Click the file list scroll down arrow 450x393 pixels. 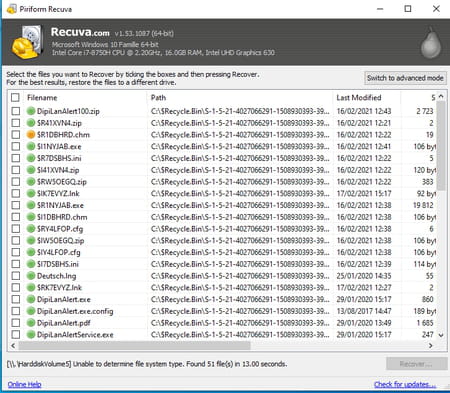tap(441, 335)
